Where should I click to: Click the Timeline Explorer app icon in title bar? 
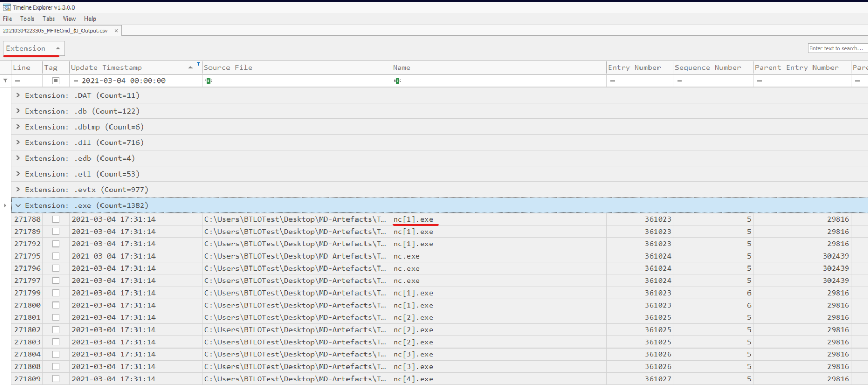6,7
